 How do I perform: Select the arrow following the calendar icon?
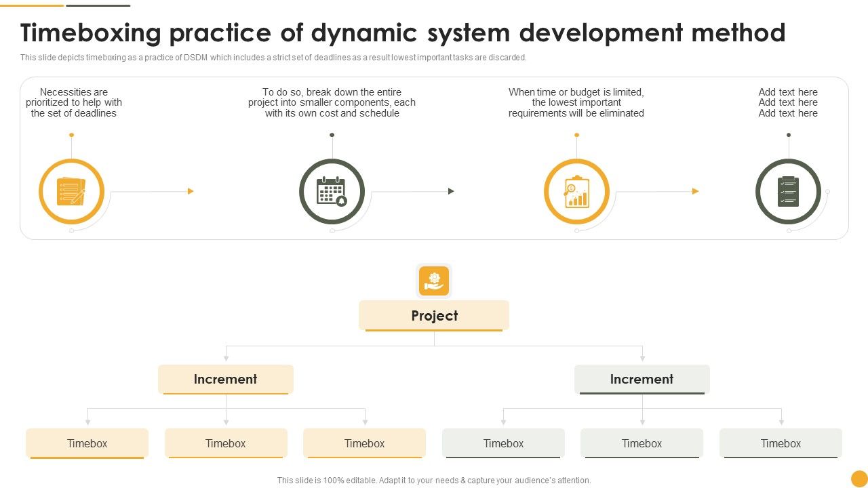pyautogui.click(x=451, y=191)
